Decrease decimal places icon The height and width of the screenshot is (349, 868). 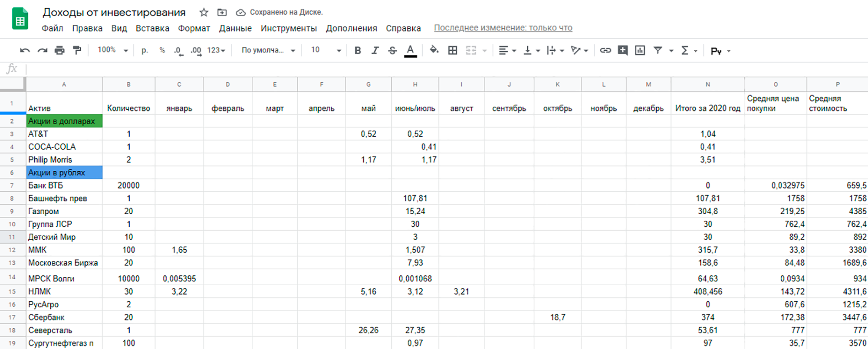(x=178, y=51)
